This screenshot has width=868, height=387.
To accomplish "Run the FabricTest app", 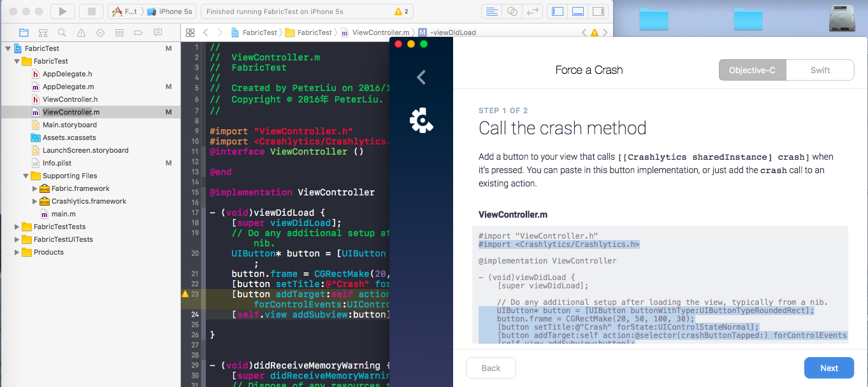I will coord(61,11).
